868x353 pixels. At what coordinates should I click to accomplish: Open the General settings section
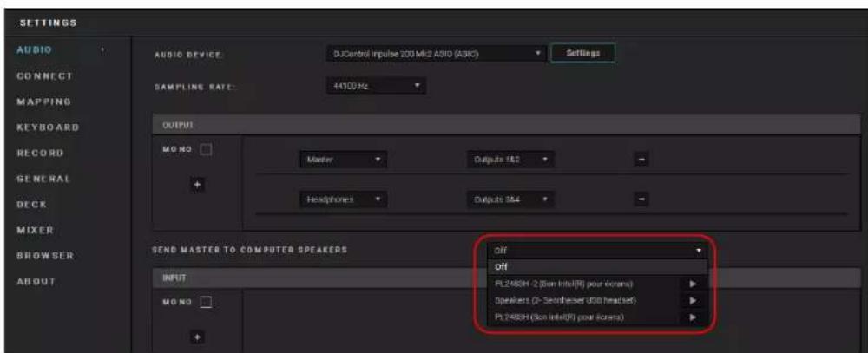[43, 180]
